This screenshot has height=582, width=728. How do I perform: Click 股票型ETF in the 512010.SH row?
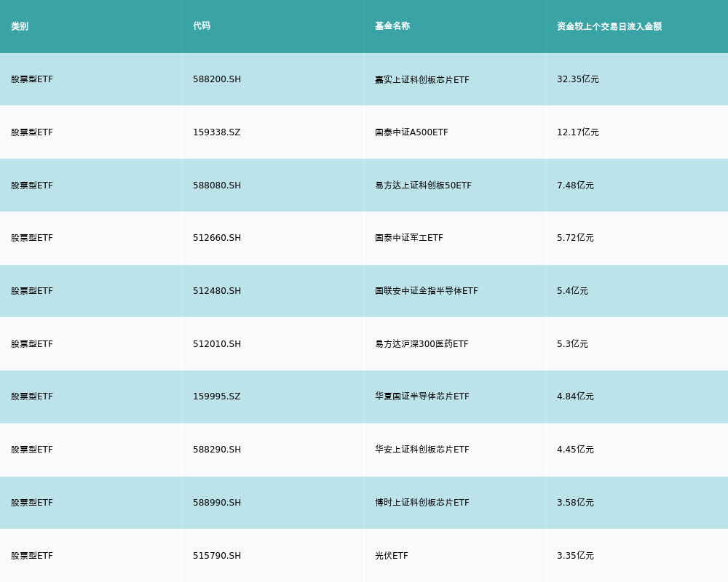point(32,344)
